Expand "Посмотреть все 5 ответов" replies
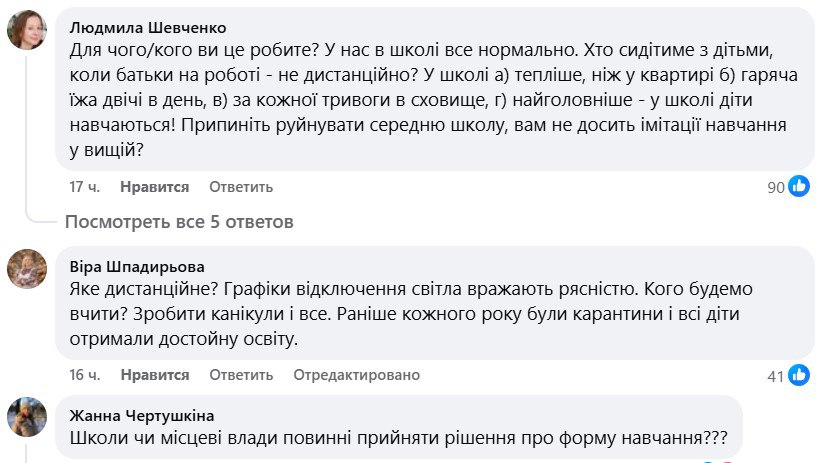Viewport: 821px width, 463px height. [179, 220]
